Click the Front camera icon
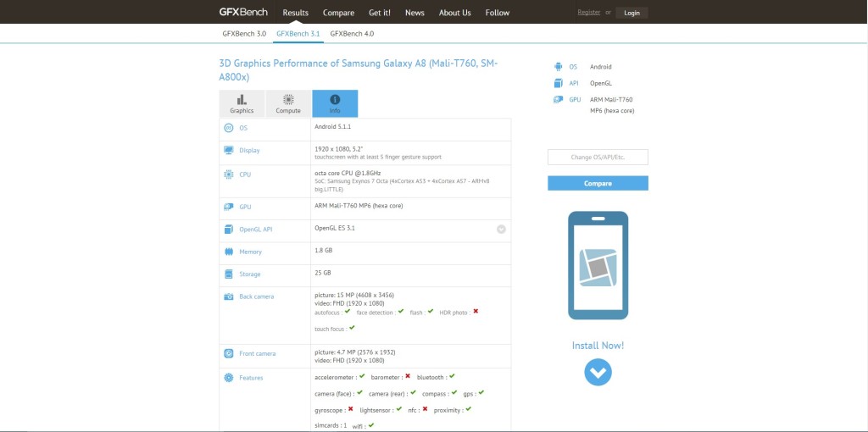Viewport: 868px width, 432px height. click(x=229, y=353)
